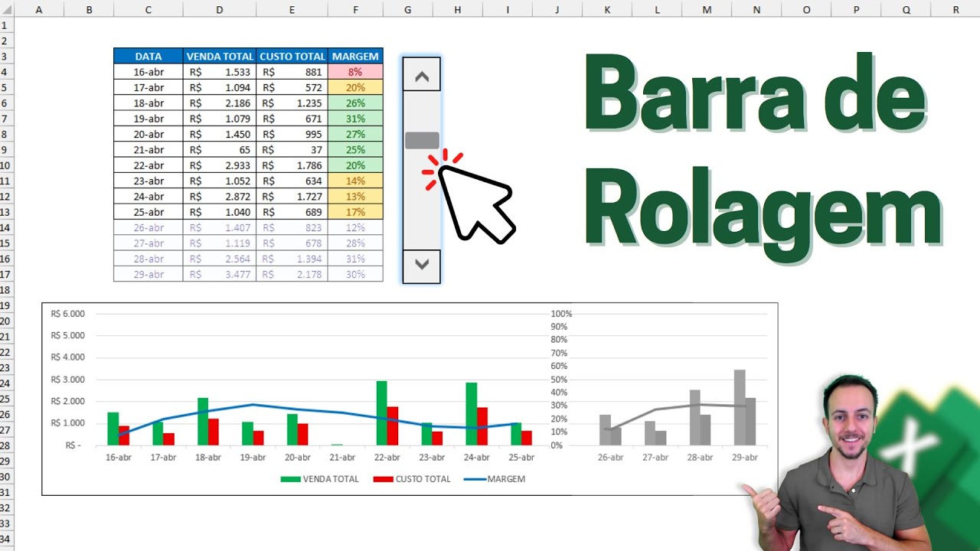
Task: Click the 14% margin cell
Action: (355, 181)
